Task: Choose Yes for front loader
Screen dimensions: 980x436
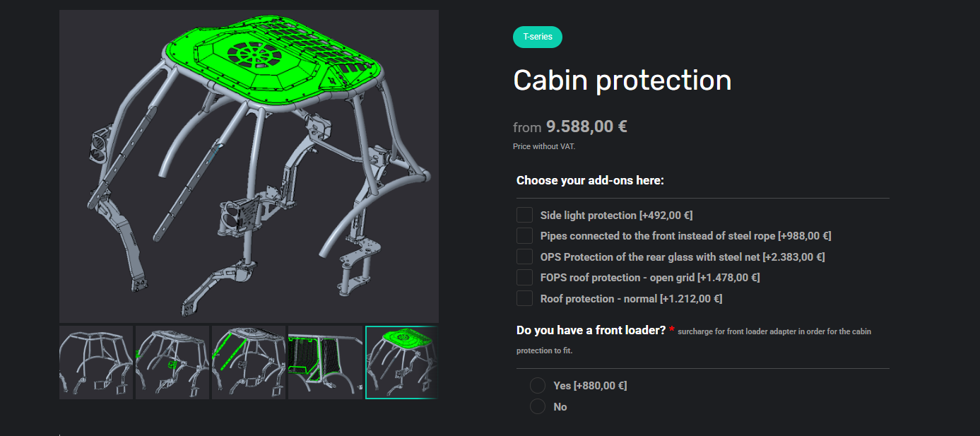Action: (538, 385)
